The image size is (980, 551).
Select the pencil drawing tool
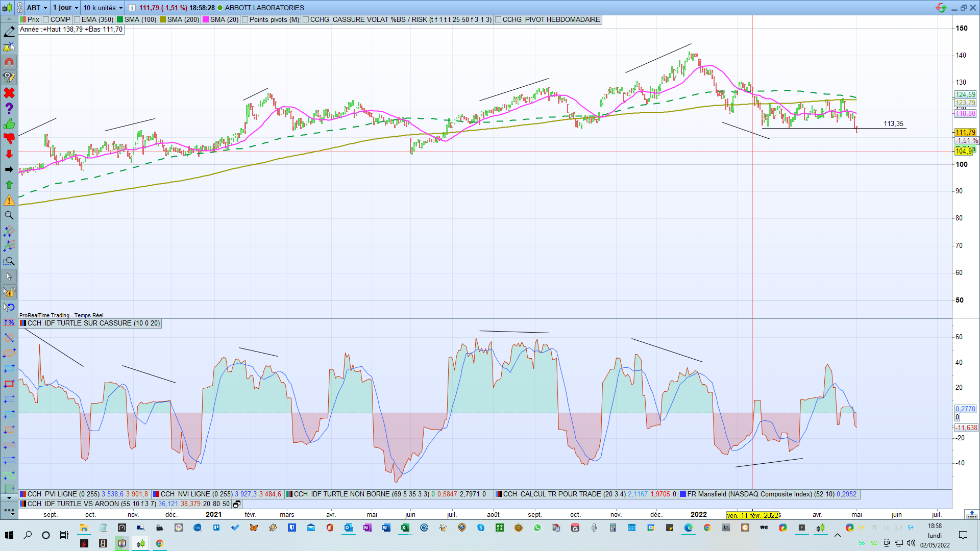(x=9, y=32)
